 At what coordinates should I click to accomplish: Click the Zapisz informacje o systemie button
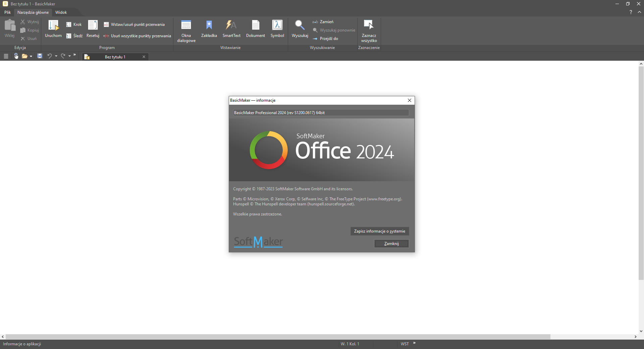pyautogui.click(x=380, y=231)
